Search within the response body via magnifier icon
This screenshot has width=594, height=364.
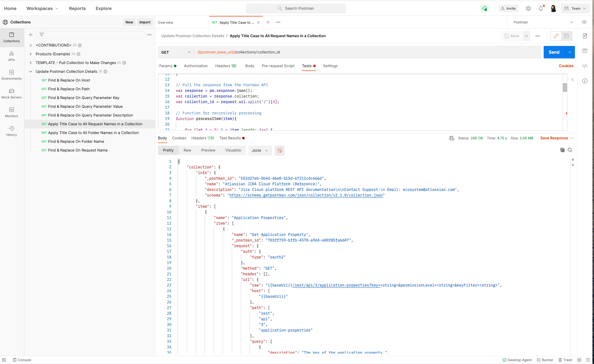pyautogui.click(x=570, y=150)
